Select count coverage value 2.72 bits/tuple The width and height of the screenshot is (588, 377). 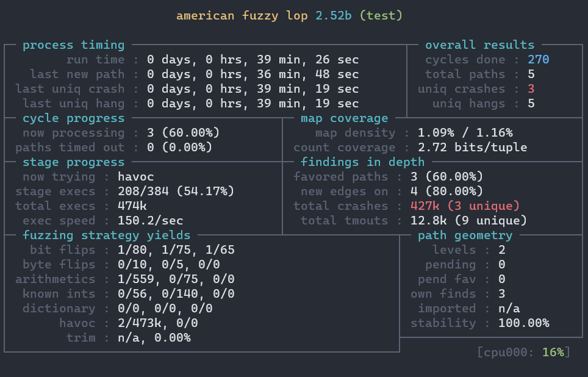click(x=472, y=148)
